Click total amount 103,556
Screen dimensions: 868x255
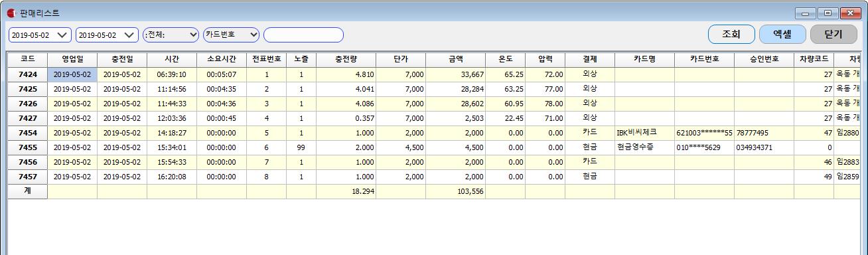[x=456, y=191]
